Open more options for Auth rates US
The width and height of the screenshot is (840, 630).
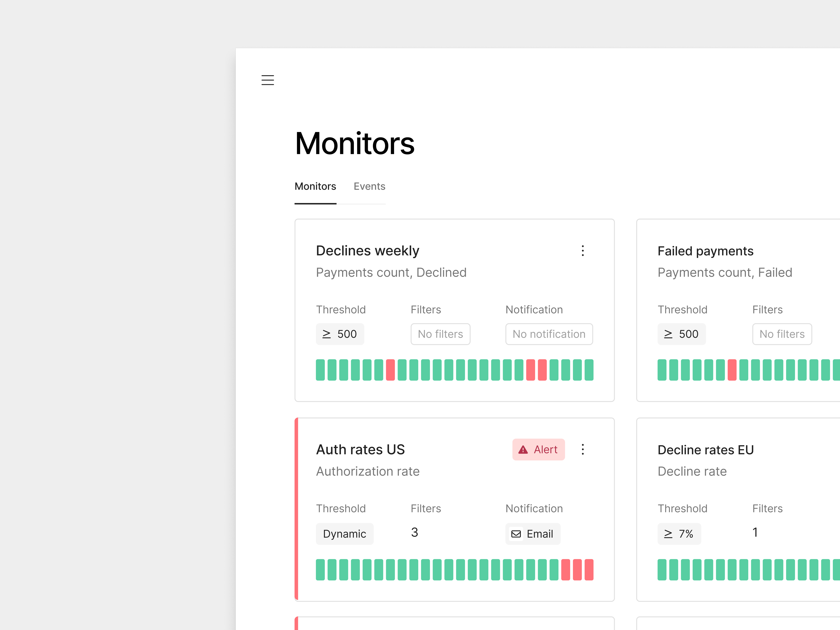click(x=583, y=450)
